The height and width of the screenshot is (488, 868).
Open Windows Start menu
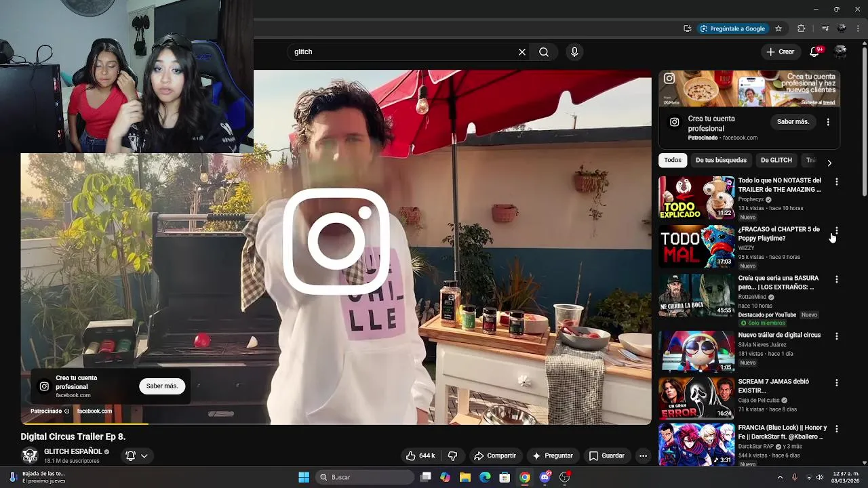coord(304,477)
